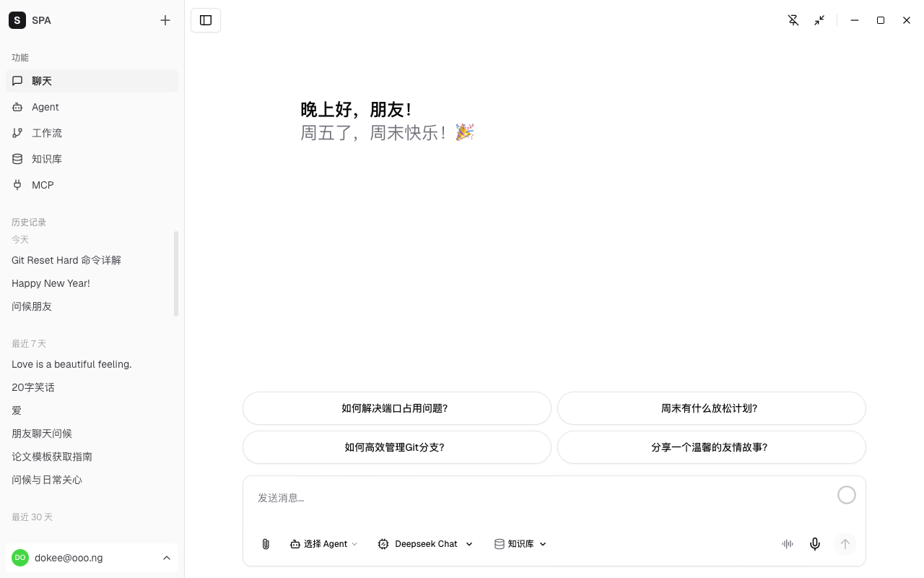The height and width of the screenshot is (578, 924).
Task: Attach a file with the paperclip icon
Action: point(266,544)
